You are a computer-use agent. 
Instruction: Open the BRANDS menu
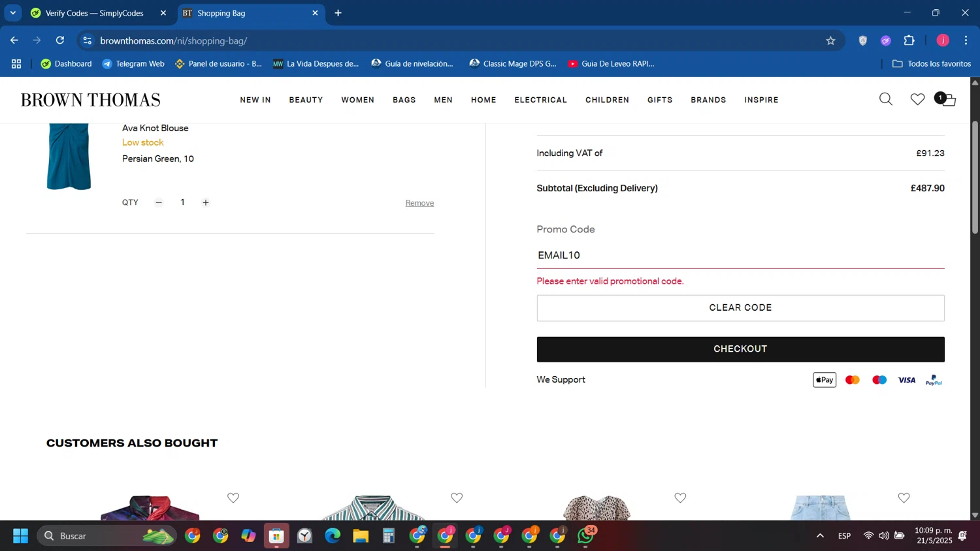[709, 100]
